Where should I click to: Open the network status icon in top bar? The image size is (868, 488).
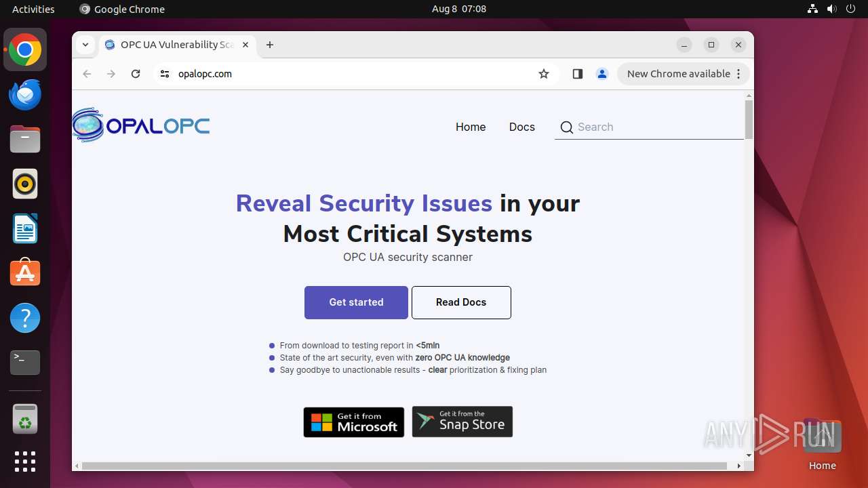(x=812, y=9)
